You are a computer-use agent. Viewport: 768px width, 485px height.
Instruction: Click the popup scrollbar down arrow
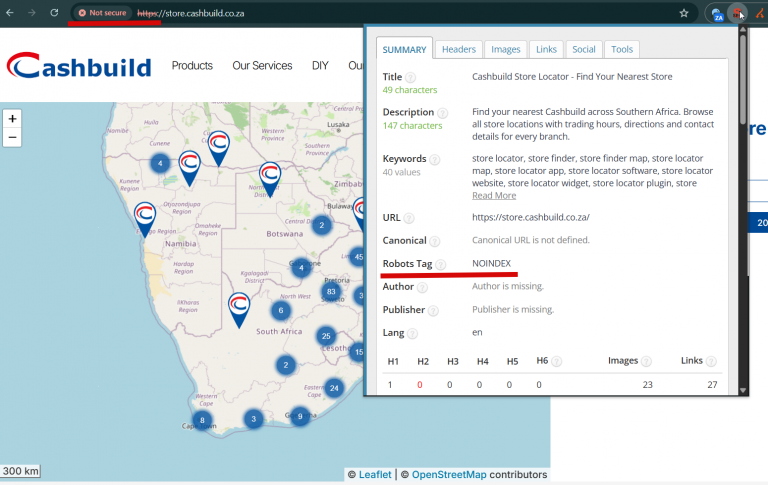pyautogui.click(x=743, y=390)
